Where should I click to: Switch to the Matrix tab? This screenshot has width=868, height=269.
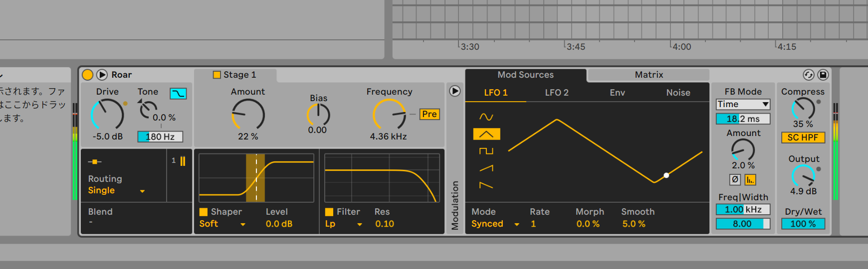[649, 75]
